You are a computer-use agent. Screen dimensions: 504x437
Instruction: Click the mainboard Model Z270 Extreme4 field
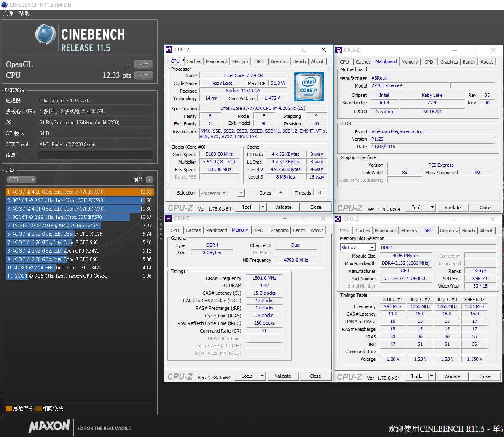[410, 85]
